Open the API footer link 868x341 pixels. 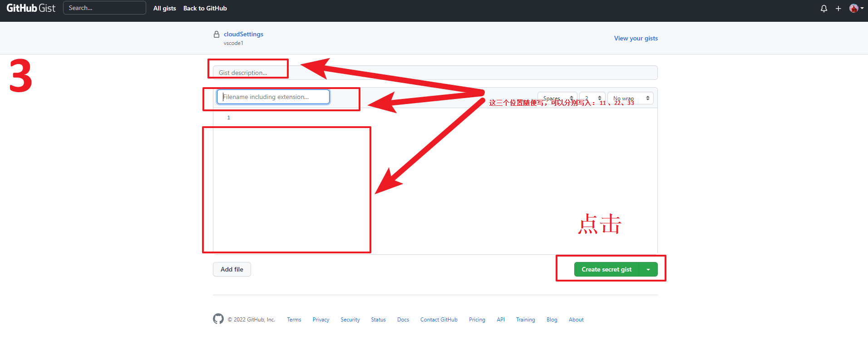[x=501, y=320]
